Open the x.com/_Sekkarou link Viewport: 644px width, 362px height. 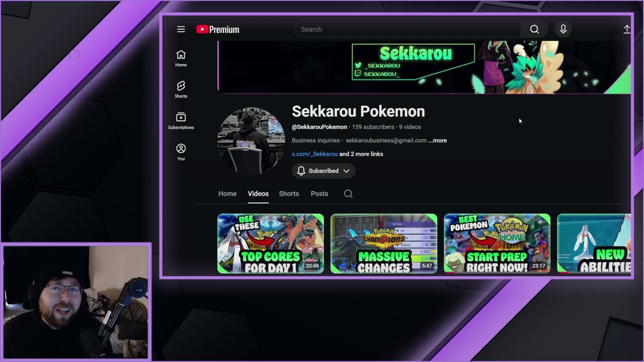point(314,154)
